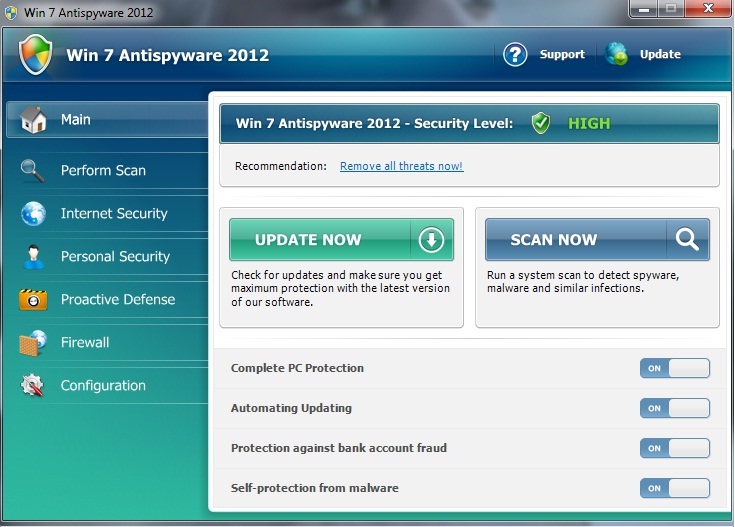Turn off Complete PC Protection switch

[x=675, y=368]
